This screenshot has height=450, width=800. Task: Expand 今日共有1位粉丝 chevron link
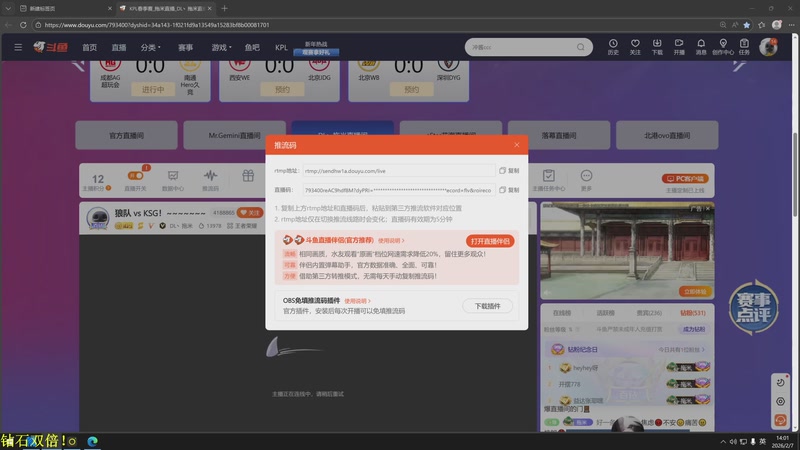(681, 349)
